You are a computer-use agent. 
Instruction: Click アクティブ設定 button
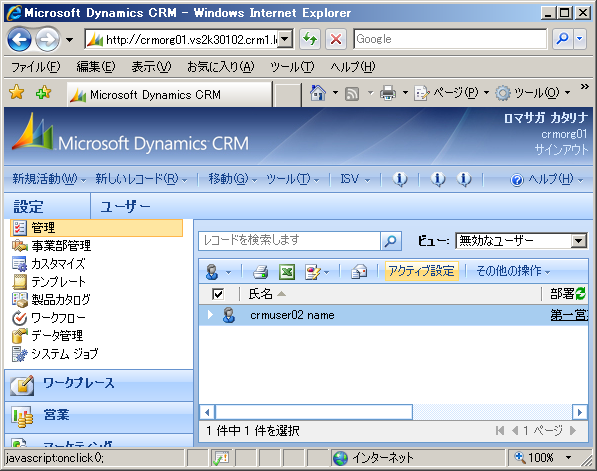(421, 271)
